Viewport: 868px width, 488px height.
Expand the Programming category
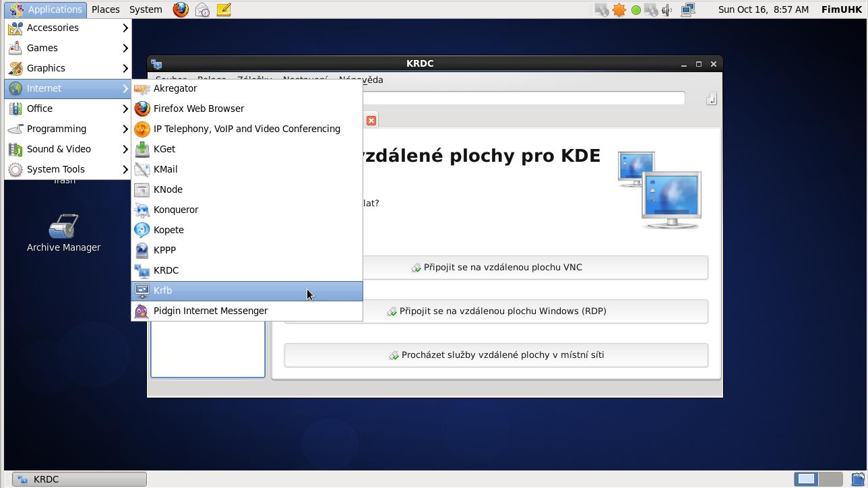coord(68,129)
